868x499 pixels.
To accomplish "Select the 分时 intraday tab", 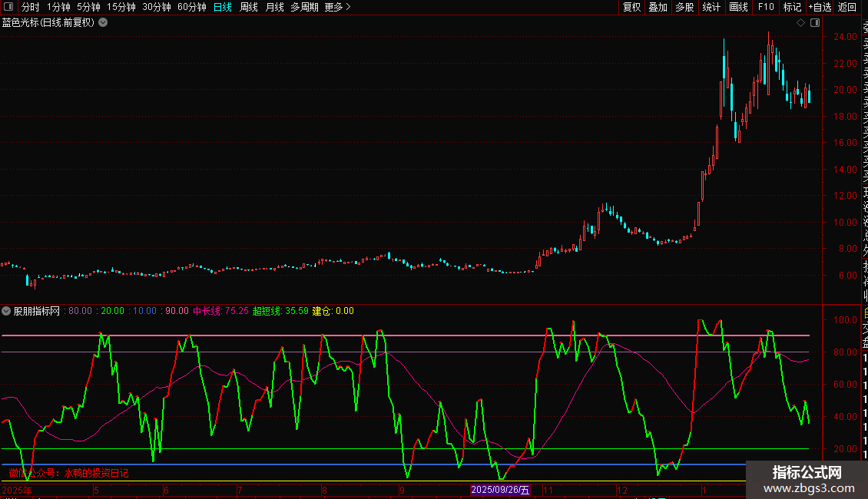I will tap(30, 7).
